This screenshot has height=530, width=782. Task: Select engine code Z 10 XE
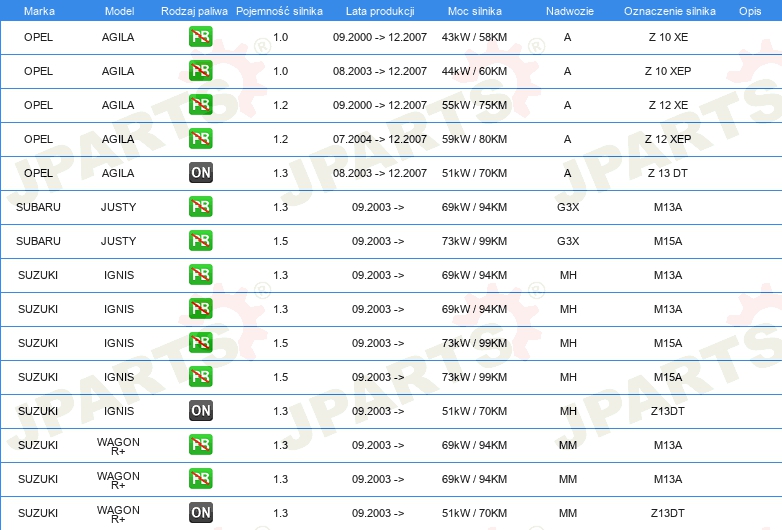pyautogui.click(x=668, y=37)
